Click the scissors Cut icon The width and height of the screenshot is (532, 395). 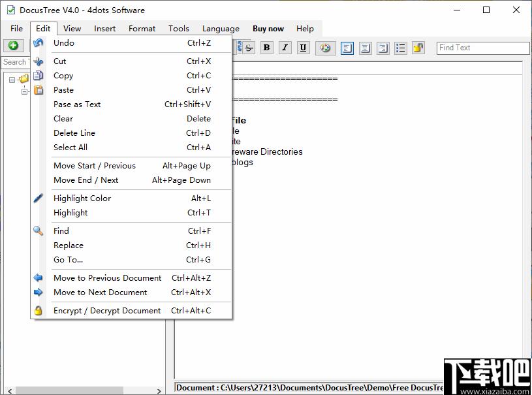pyautogui.click(x=39, y=61)
